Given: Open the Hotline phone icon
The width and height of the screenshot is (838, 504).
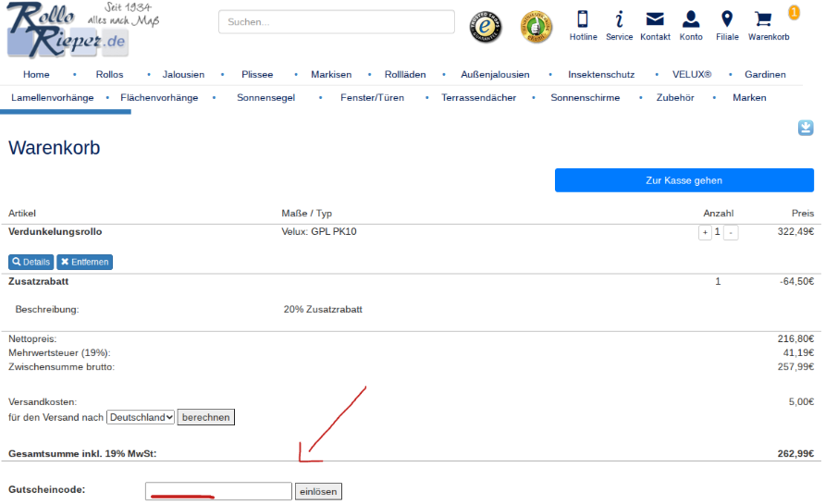Looking at the screenshot, I should [583, 19].
